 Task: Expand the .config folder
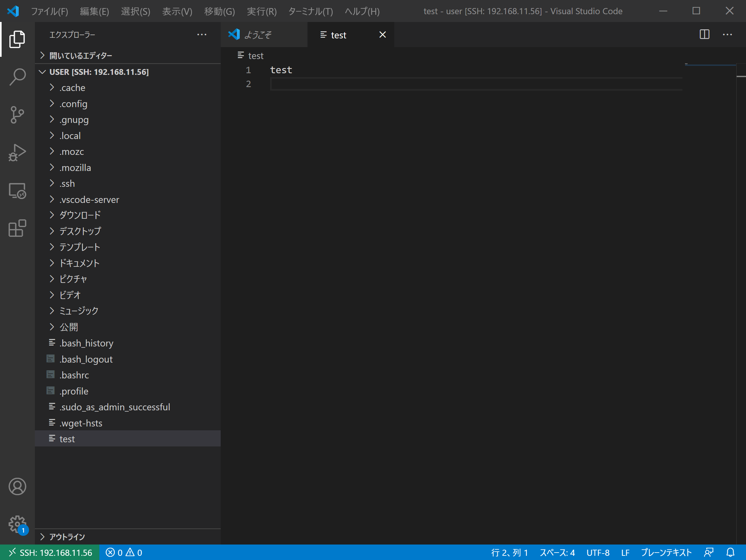click(128, 104)
